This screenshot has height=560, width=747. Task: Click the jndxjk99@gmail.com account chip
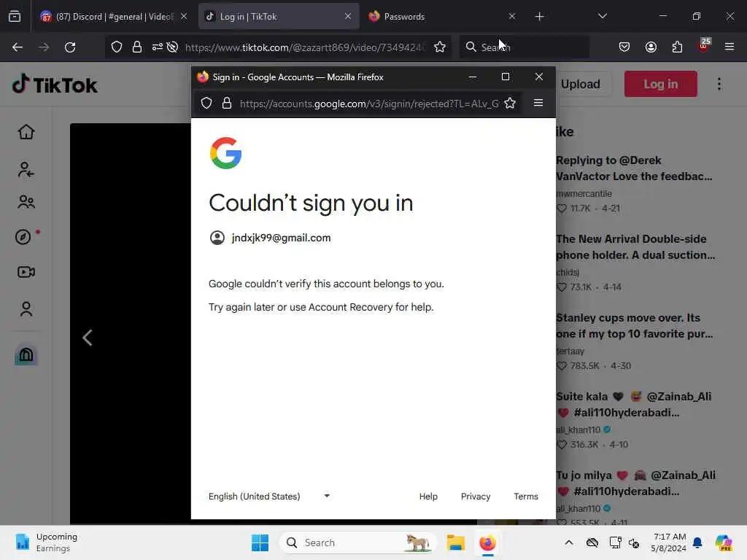(270, 238)
